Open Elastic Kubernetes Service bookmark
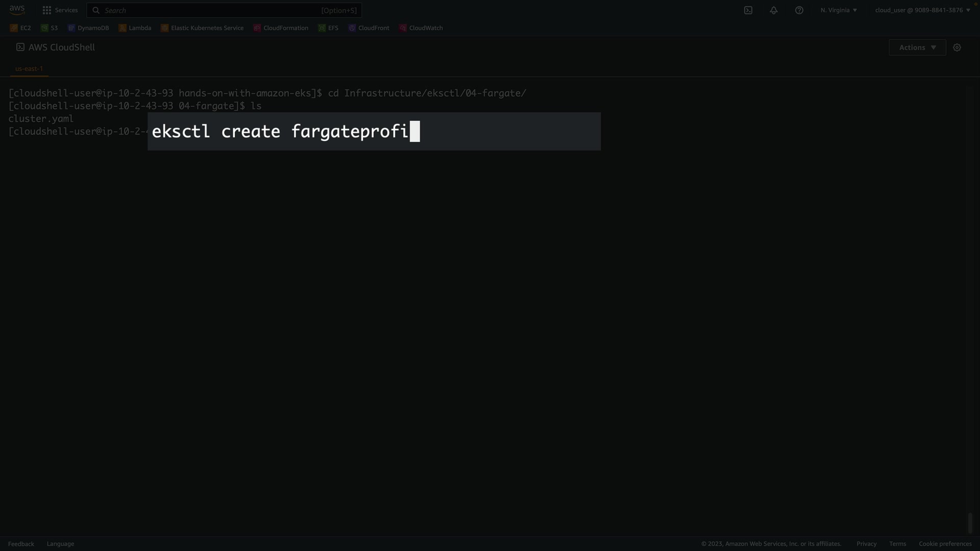Image resolution: width=980 pixels, height=551 pixels. tap(202, 28)
